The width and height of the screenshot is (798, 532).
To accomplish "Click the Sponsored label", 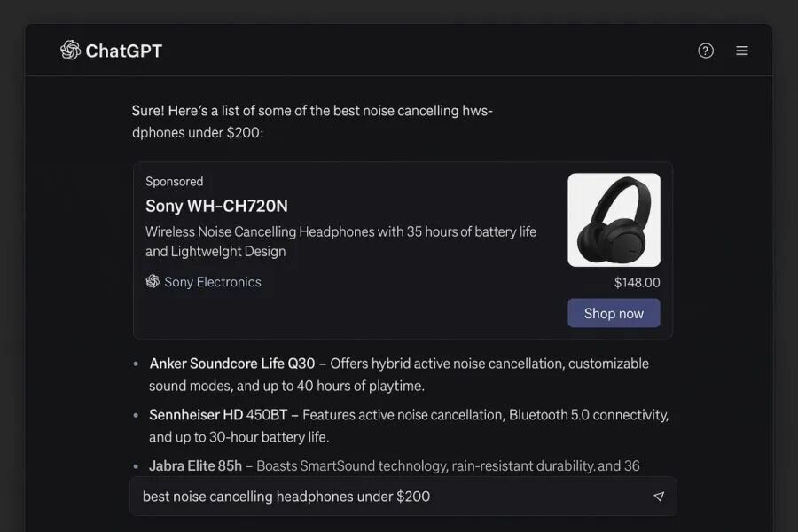I will click(x=174, y=181).
